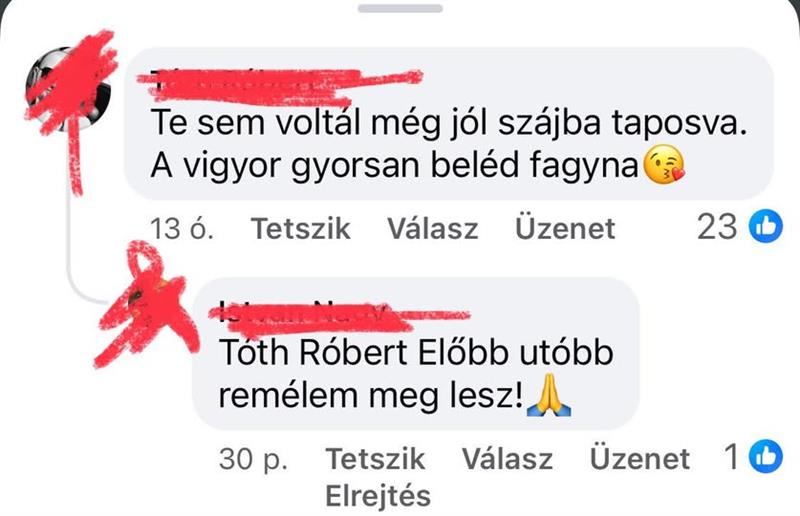Tap the kissing face emoji
Screen dimensions: 800x516
point(664,164)
